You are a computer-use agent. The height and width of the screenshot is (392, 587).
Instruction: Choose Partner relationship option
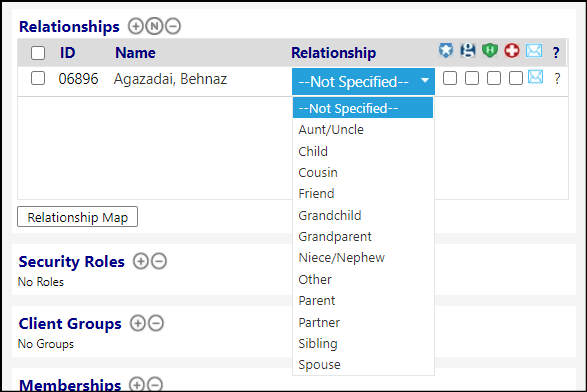point(363,322)
